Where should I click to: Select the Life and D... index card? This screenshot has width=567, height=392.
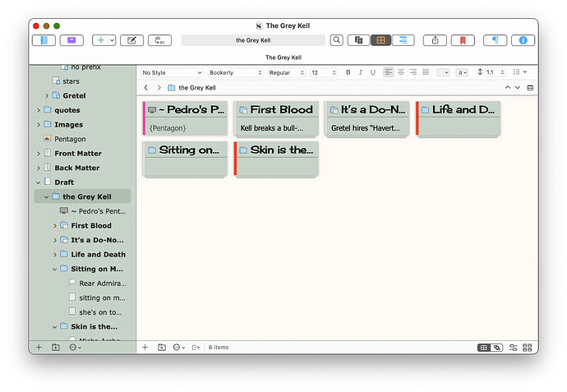click(x=459, y=118)
